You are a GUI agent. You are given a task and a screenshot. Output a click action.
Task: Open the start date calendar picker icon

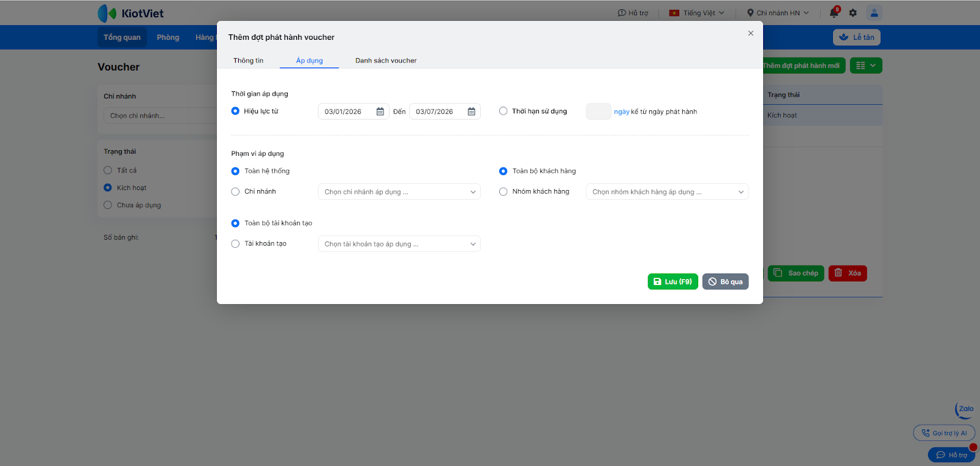click(380, 112)
